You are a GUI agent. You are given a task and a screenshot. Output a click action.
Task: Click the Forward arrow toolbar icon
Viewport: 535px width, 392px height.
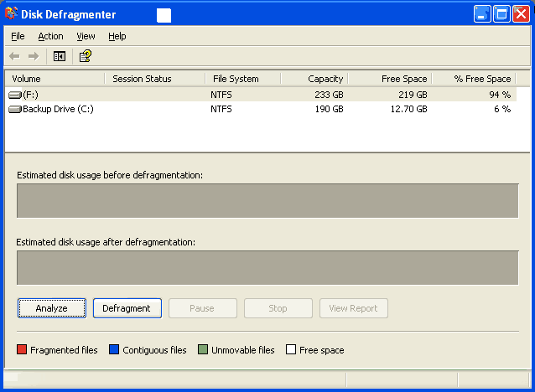pyautogui.click(x=34, y=56)
